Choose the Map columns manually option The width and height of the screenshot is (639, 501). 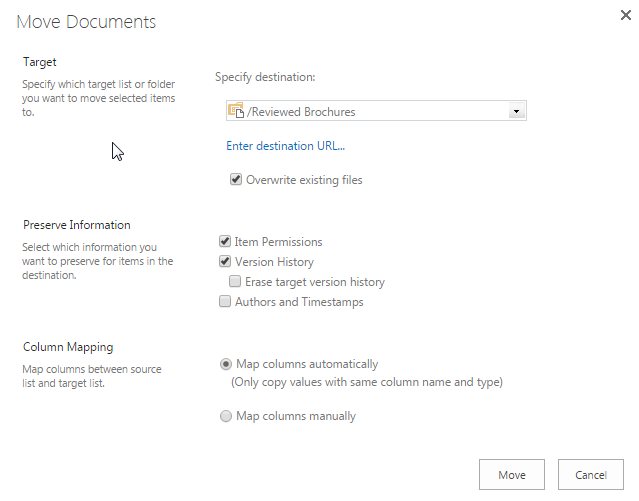pos(226,416)
